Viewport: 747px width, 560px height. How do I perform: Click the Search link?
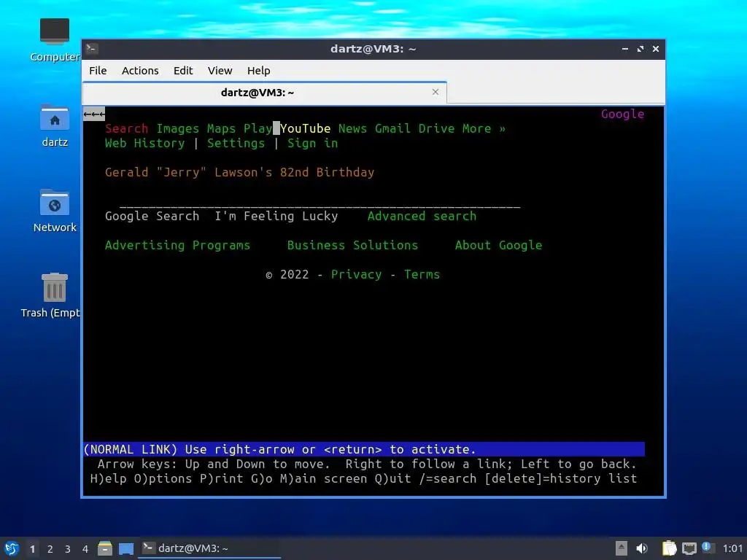click(127, 128)
